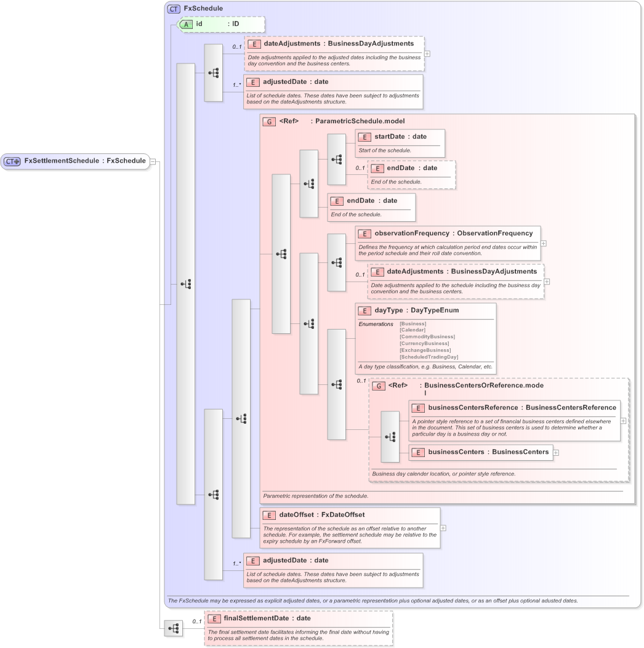Screen dimensions: 644x648
Task: Click outermost compositor icon of FxSchedule content
Action: point(186,284)
